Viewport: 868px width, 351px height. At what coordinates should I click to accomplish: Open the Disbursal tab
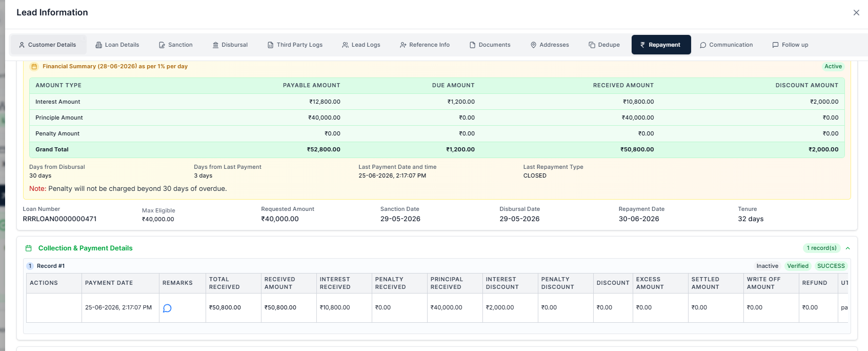click(x=230, y=45)
